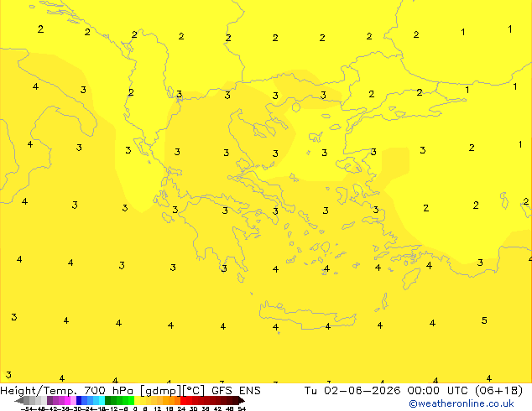This screenshot has width=532, height=411.
Task: Pick the darkest green legend swatch at -18
Action: click(x=107, y=400)
